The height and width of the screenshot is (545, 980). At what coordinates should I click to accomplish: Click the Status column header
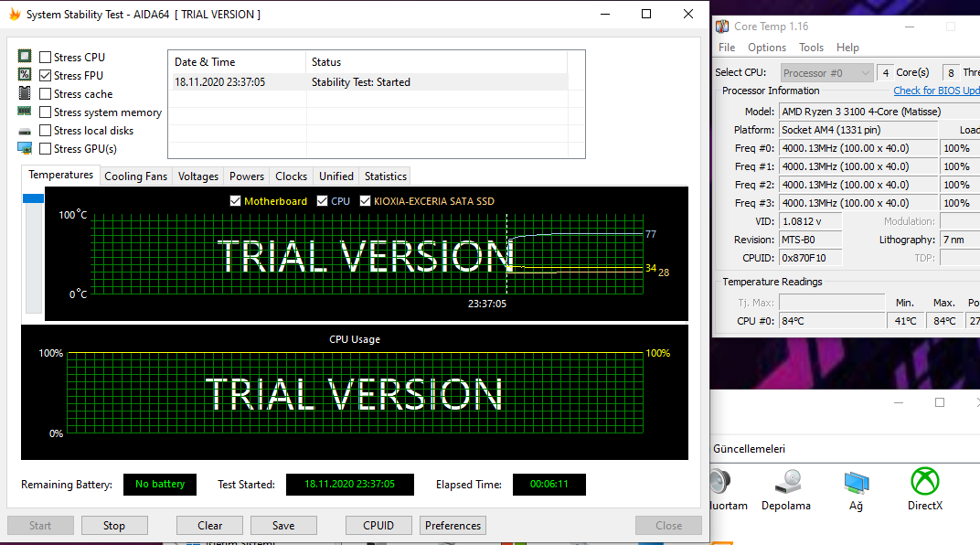coord(437,62)
